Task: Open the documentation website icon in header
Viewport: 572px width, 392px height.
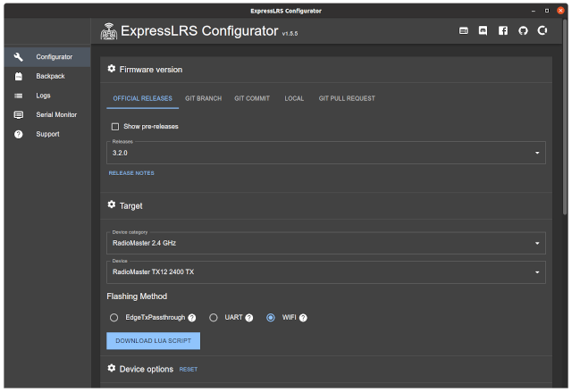Action: (x=463, y=30)
